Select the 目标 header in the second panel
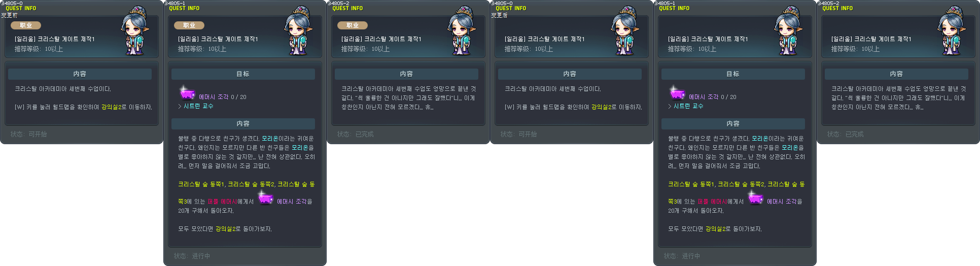 click(243, 74)
